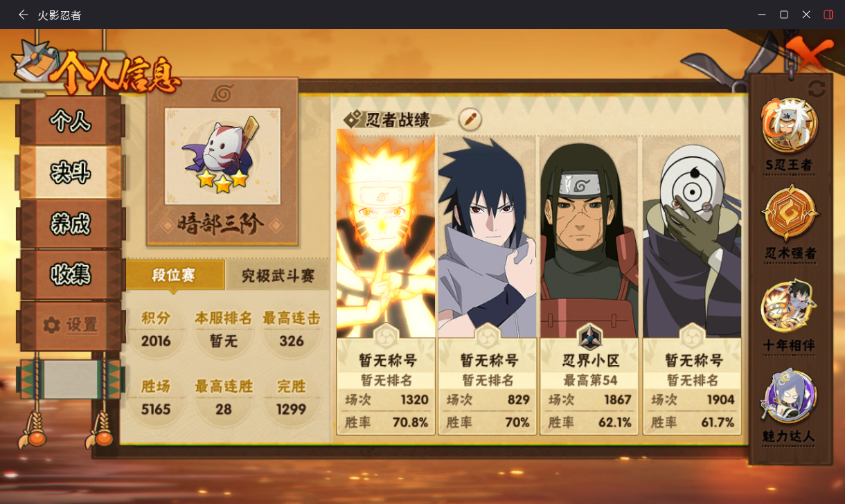The width and height of the screenshot is (845, 504).
Task: Select the 决斗 tab
Action: (70, 172)
